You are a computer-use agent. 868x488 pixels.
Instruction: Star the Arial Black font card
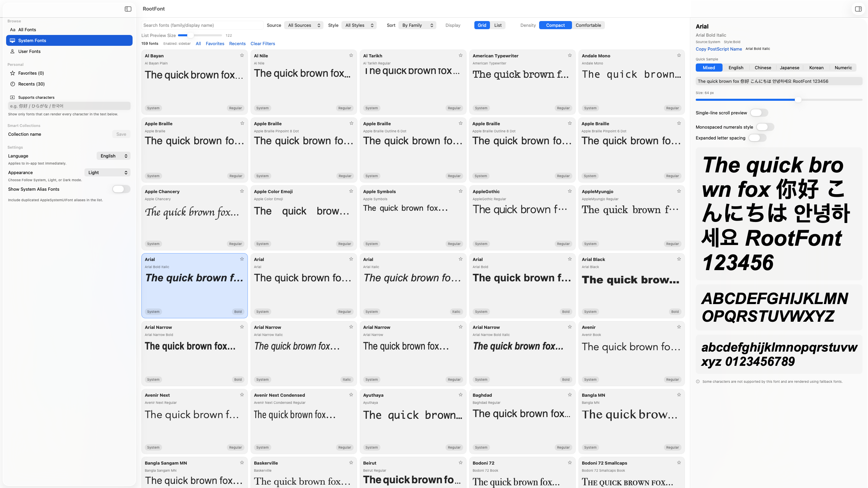pos(679,259)
